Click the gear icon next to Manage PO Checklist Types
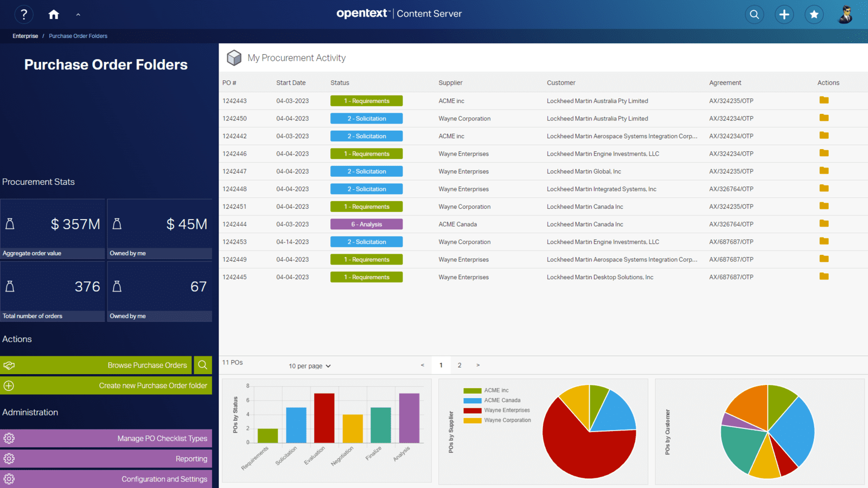868x488 pixels. coord(9,438)
